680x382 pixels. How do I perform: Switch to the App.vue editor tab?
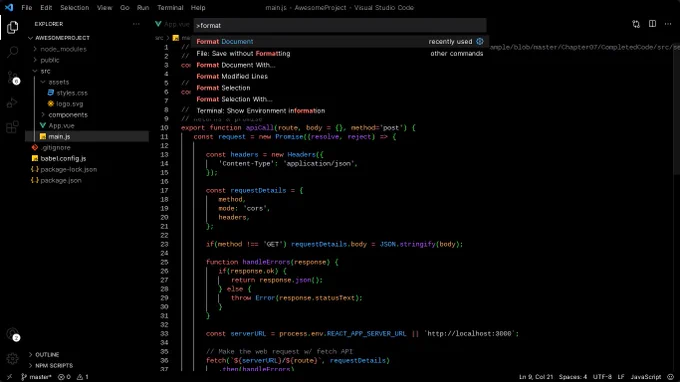point(172,24)
